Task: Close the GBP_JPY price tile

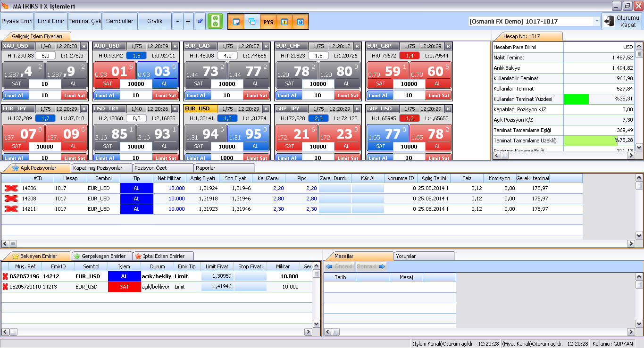Action: coord(357,109)
